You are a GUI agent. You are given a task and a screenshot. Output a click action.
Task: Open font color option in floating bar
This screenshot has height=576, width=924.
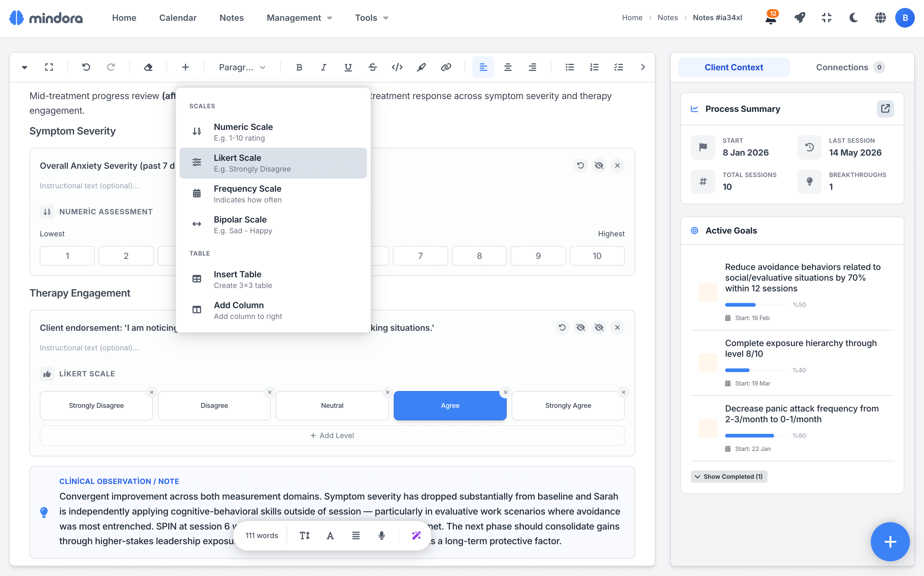pos(330,536)
